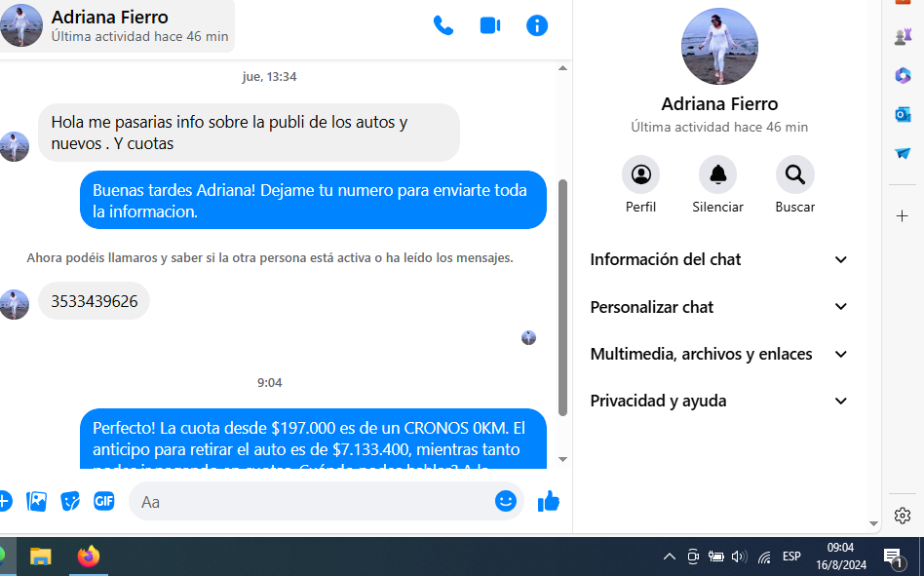Open sidebar settings gear
Viewport: 924px width, 576px height.
pos(903,516)
